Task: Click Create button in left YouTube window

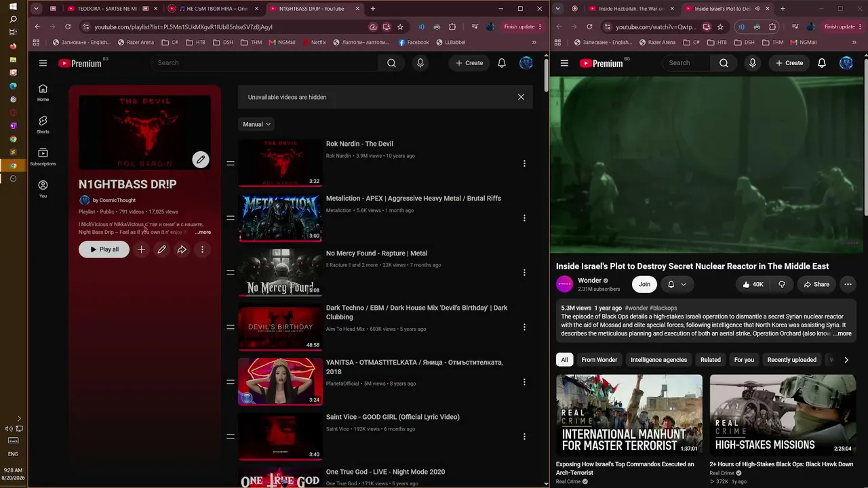Action: (x=469, y=63)
